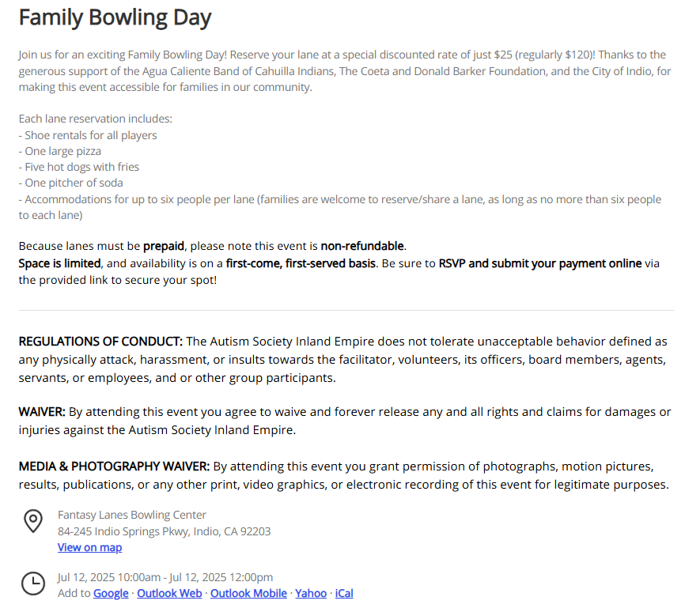
Task: Add event to Yahoo calendar
Action: click(311, 593)
